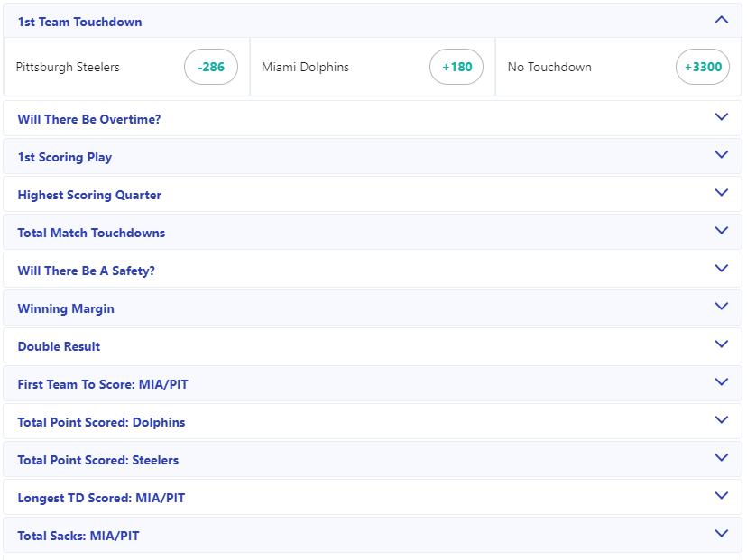Screen dimensions: 747x560
Task: Click First Team To Score: MIA/PIT heading
Action: click(x=103, y=384)
